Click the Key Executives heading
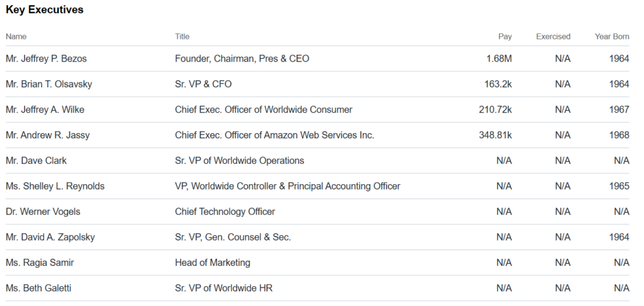644x306 pixels. pyautogui.click(x=45, y=10)
